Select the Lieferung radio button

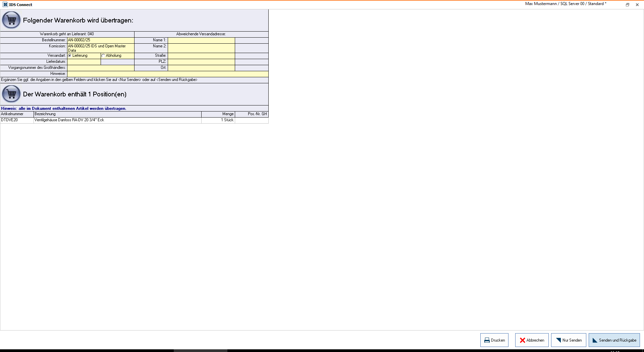(70, 56)
